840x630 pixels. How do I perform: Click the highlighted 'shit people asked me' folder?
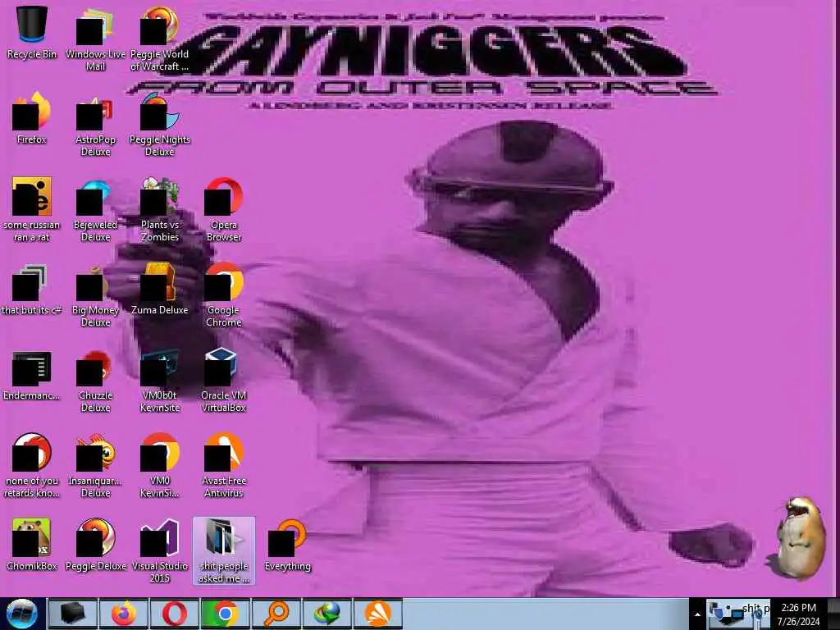click(224, 550)
